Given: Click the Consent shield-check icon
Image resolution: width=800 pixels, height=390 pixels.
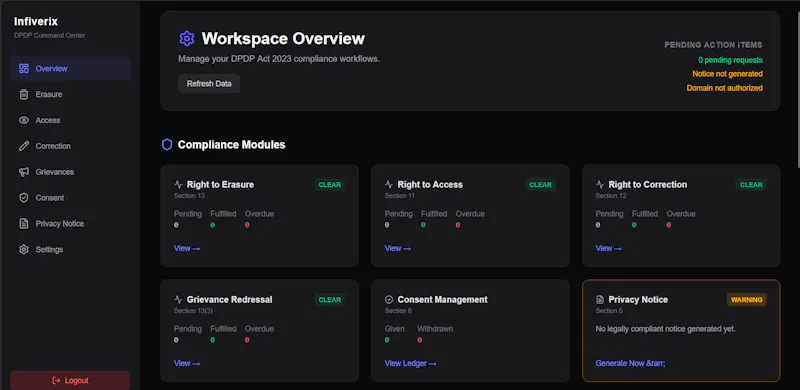Looking at the screenshot, I should point(23,198).
